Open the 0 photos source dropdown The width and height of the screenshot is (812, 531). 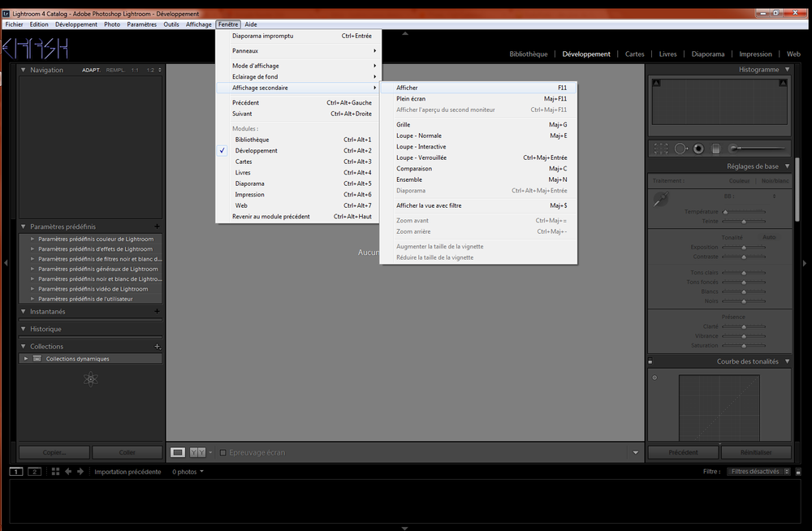click(188, 472)
